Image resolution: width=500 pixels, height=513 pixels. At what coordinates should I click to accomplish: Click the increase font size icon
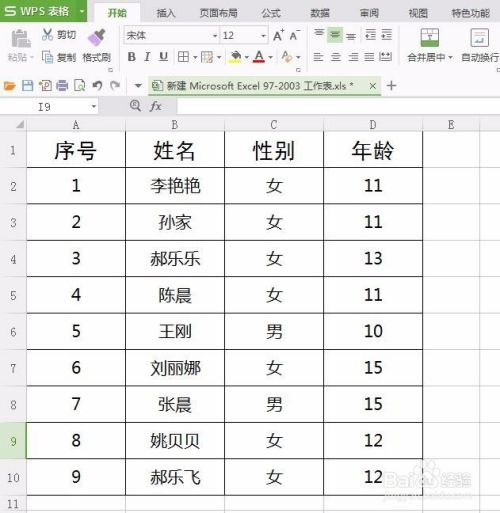[278, 35]
